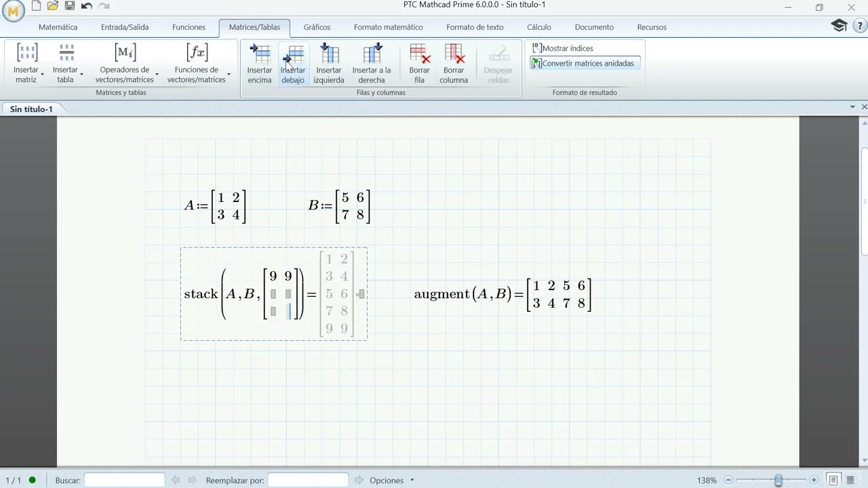Undo the last action
Screen dimensions: 868x488
pos(86,6)
